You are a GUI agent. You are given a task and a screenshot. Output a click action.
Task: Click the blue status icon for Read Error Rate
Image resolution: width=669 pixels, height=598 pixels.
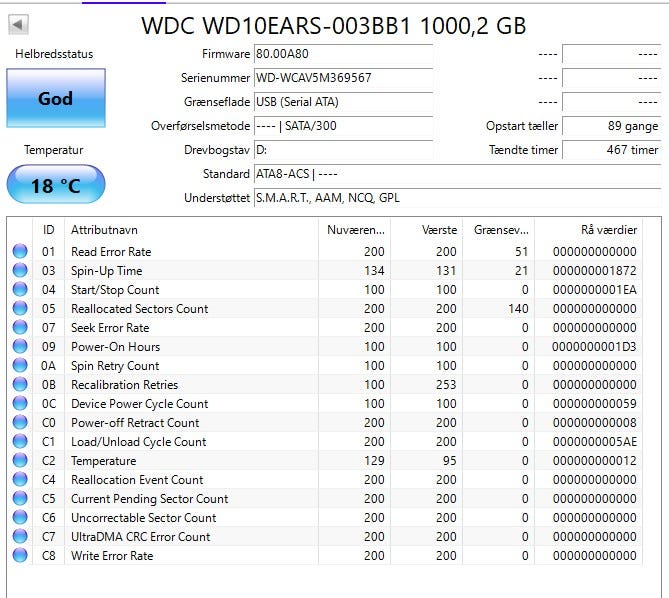20,251
